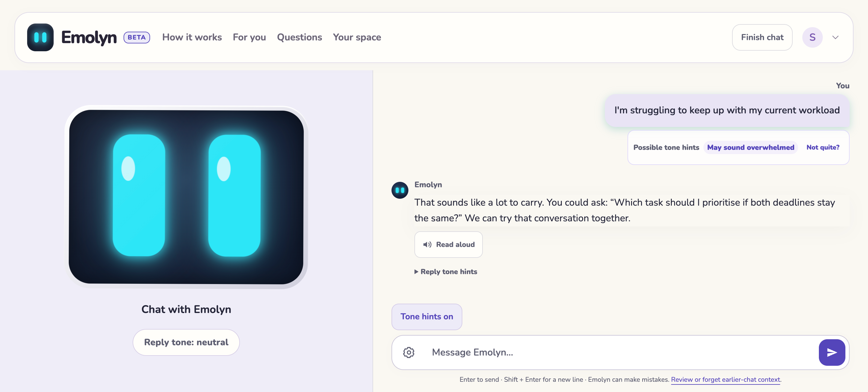Click Not quite? link

click(822, 148)
